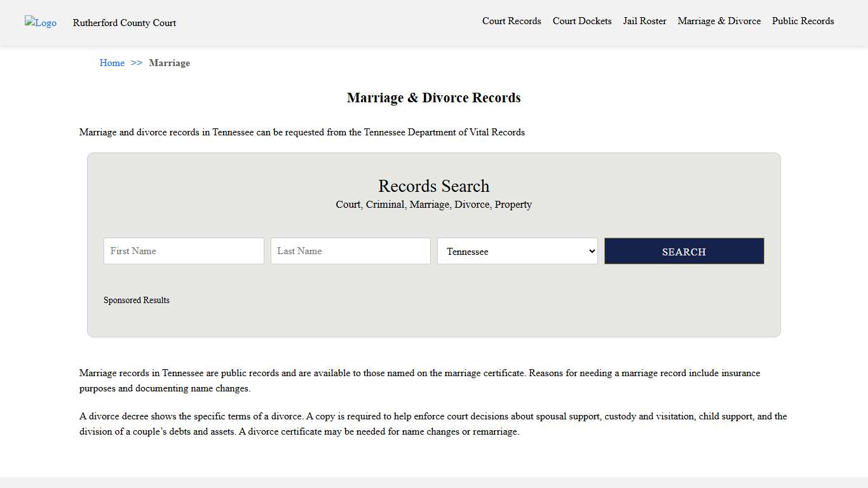Image resolution: width=868 pixels, height=488 pixels.
Task: Open the Court Dockets navigation item
Action: 581,21
